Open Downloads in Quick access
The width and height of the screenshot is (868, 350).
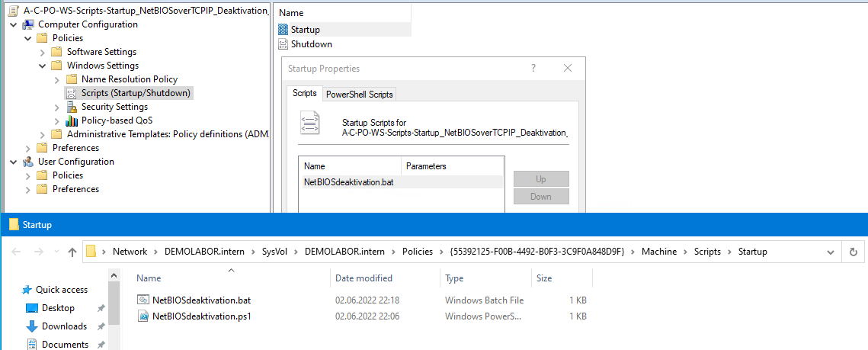tap(64, 326)
